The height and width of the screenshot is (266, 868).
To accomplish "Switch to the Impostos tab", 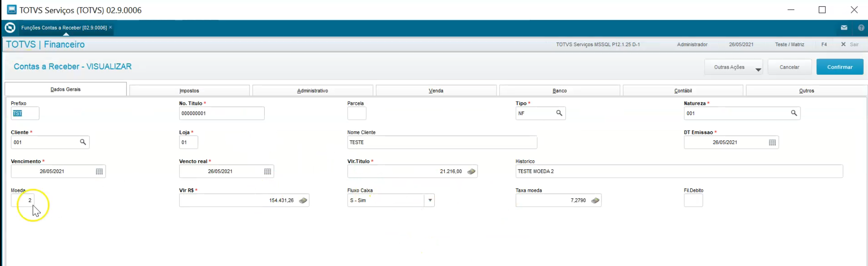I will [x=189, y=90].
